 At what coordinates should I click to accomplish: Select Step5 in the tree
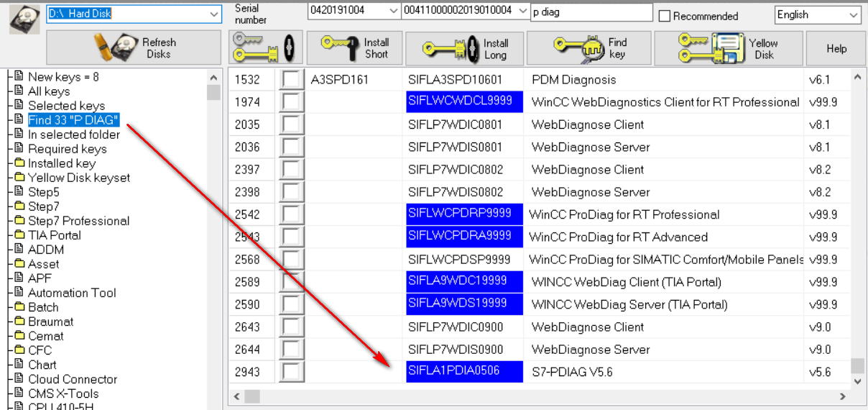coord(43,192)
